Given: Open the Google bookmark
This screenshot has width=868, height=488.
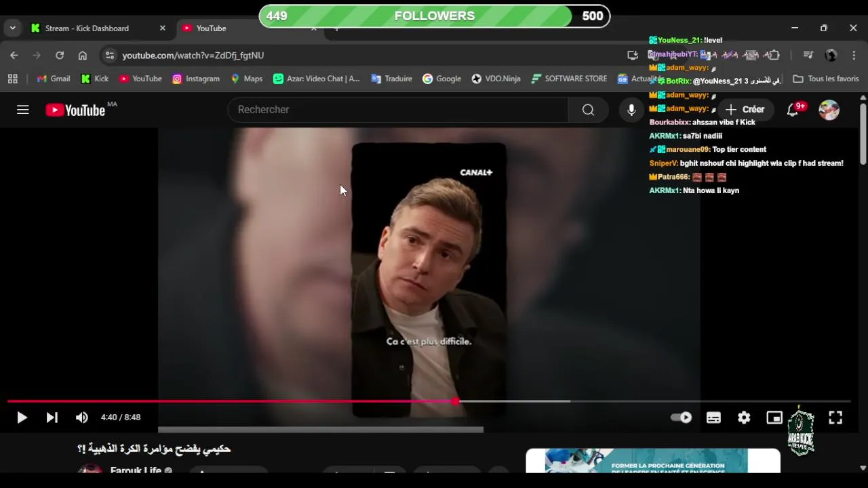Looking at the screenshot, I should pyautogui.click(x=441, y=79).
